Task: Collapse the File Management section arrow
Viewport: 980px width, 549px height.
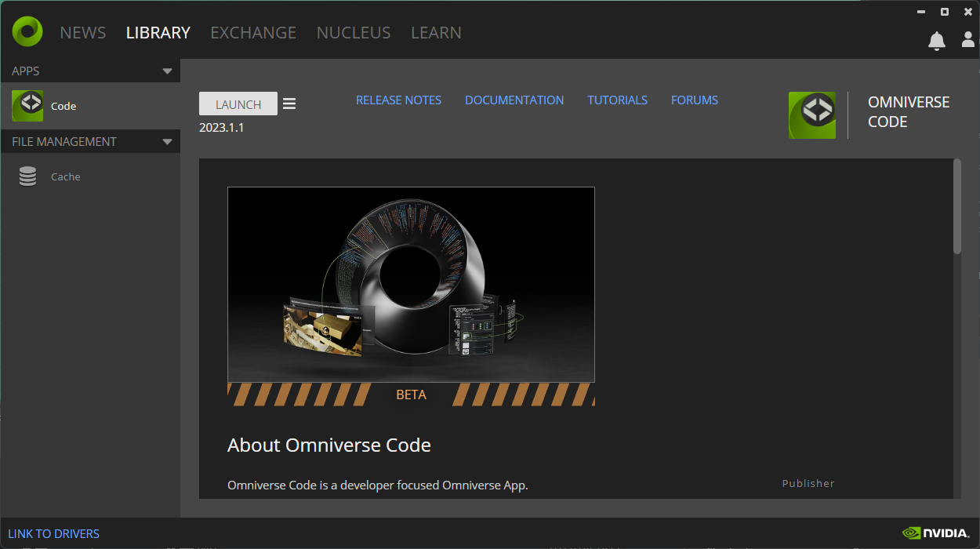Action: 167,142
